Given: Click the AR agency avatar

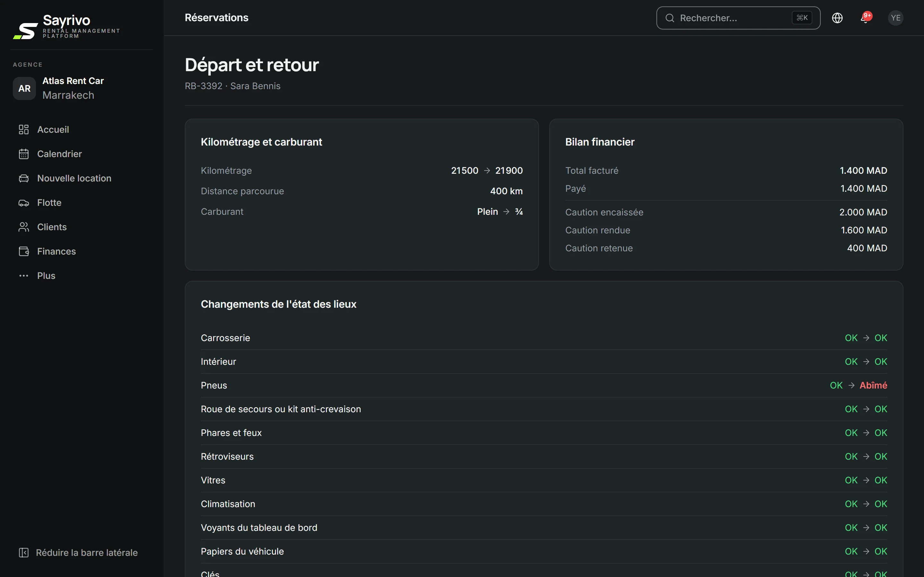Looking at the screenshot, I should pos(24,88).
